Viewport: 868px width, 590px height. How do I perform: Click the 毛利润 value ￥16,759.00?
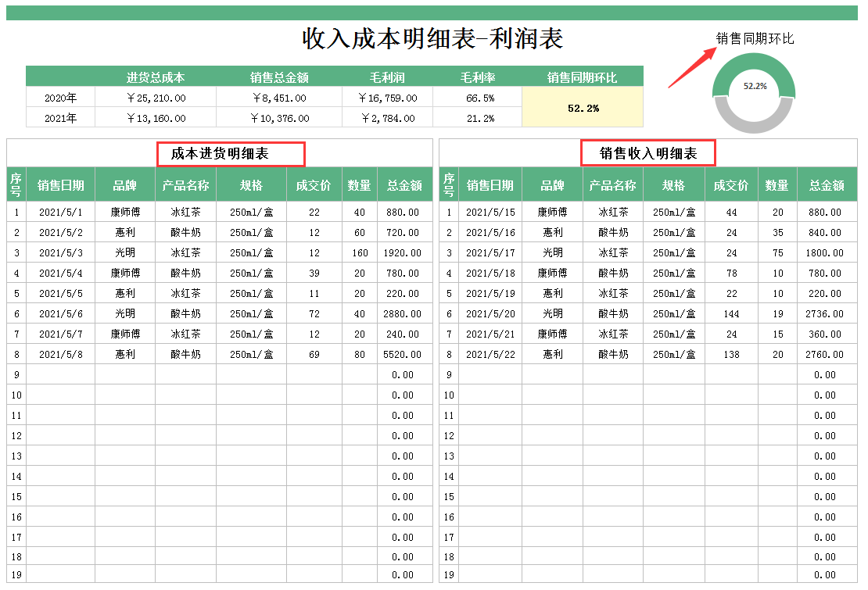pyautogui.click(x=388, y=98)
